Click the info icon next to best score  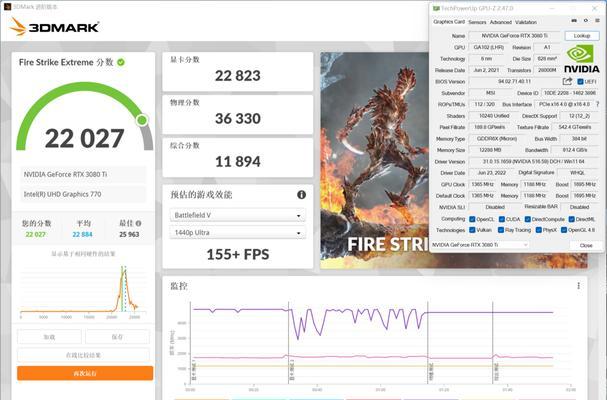(139, 223)
